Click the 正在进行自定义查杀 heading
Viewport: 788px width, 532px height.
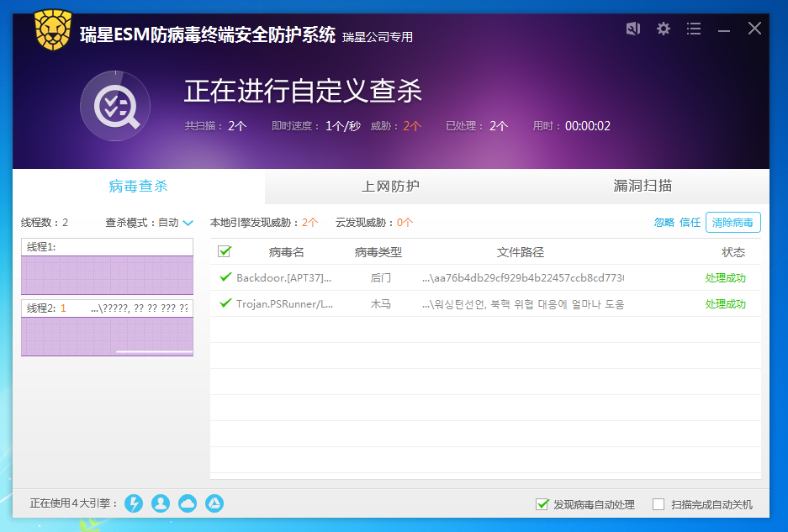(x=303, y=91)
